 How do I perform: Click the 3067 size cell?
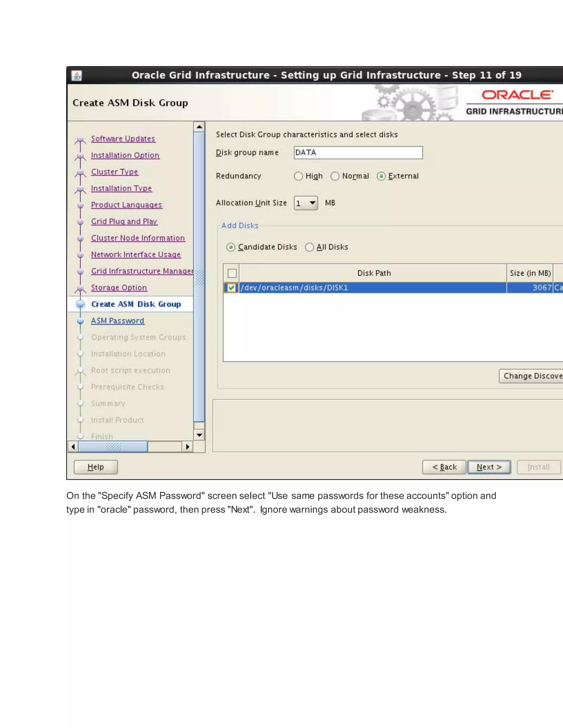pyautogui.click(x=530, y=288)
